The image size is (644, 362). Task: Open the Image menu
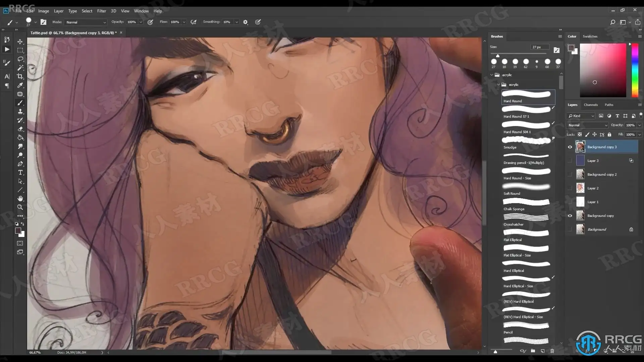44,11
